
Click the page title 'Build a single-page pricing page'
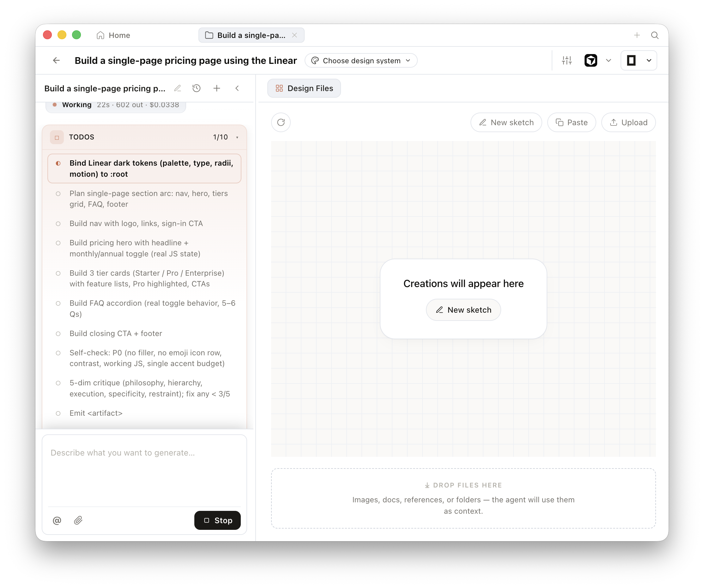click(x=186, y=60)
